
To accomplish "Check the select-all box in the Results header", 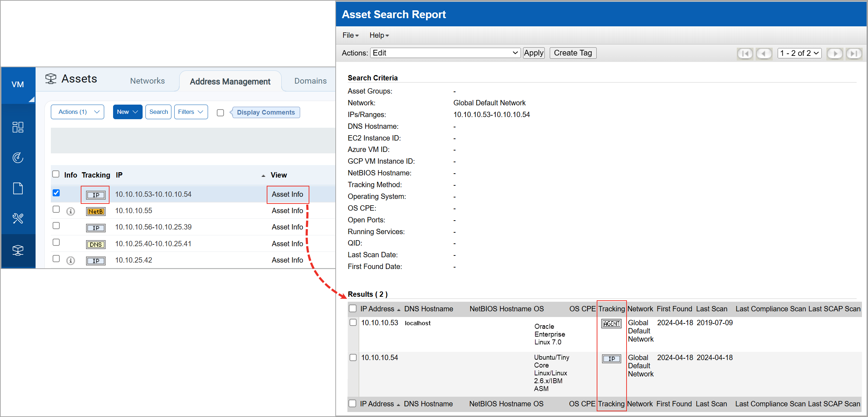I will point(352,308).
